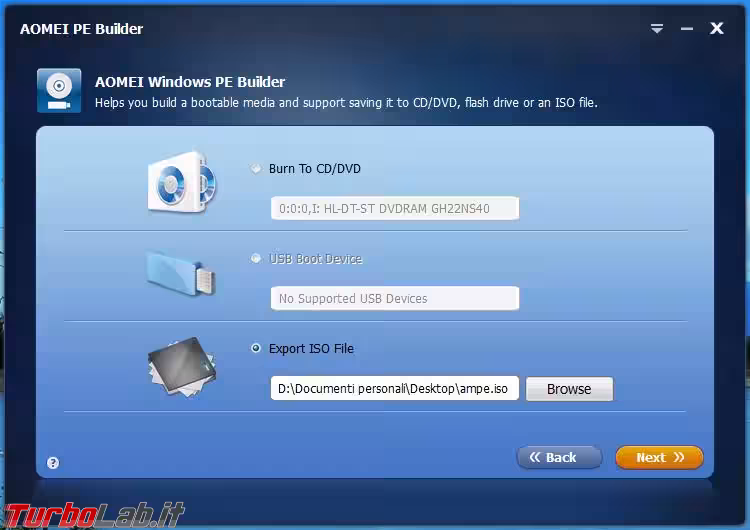The image size is (750, 530).
Task: Click the ISO file stack icon
Action: (182, 367)
